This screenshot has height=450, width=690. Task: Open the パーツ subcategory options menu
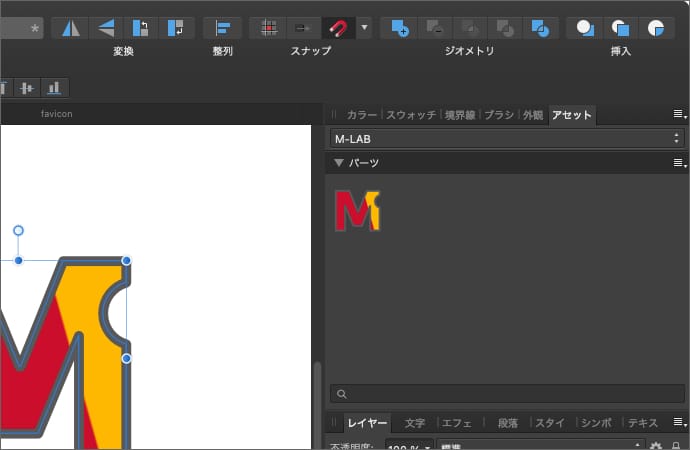[678, 163]
